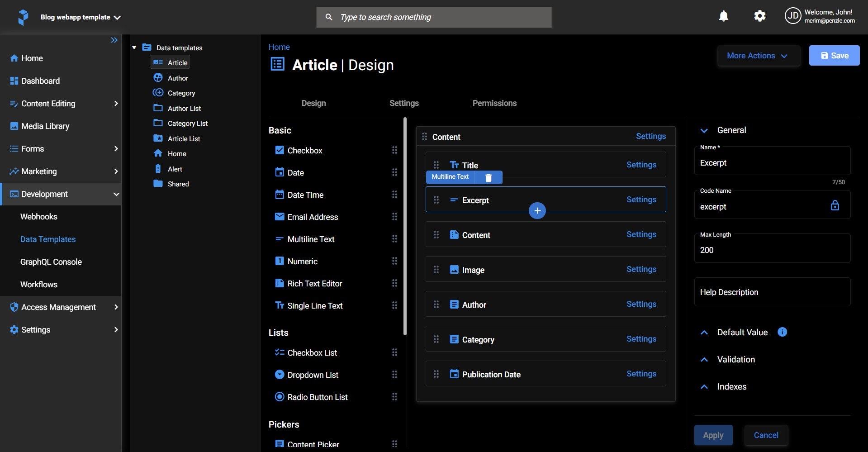Expand the Indexes section
This screenshot has width=868, height=452.
[704, 387]
